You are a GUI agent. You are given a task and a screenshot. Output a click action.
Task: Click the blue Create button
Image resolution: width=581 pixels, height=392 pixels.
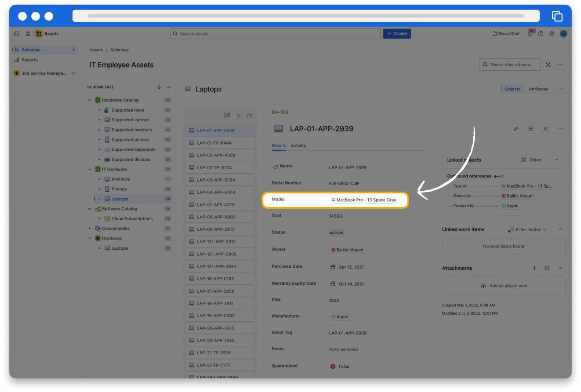(x=396, y=34)
